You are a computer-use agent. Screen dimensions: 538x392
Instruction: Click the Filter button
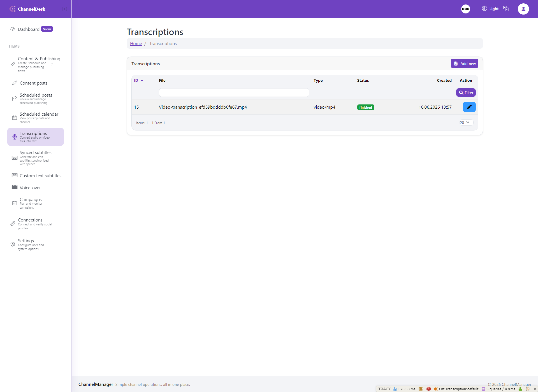[466, 93]
